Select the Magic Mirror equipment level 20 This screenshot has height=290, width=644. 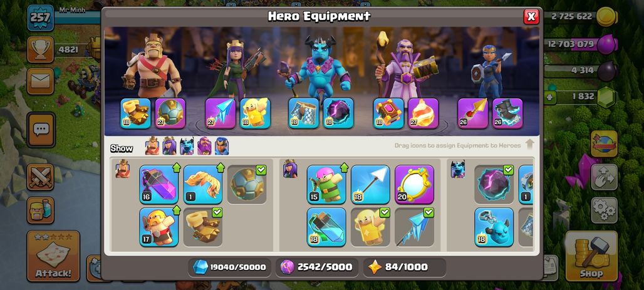pyautogui.click(x=415, y=184)
